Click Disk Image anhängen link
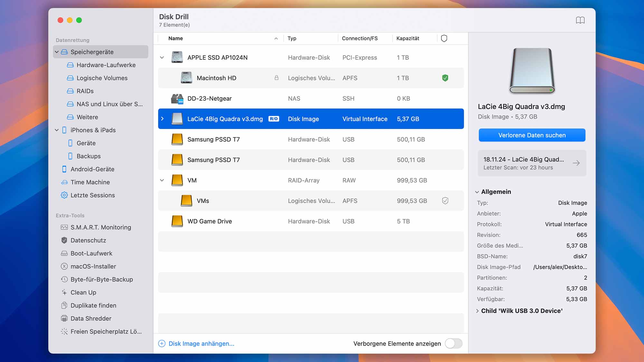The image size is (644, 362). click(x=201, y=344)
